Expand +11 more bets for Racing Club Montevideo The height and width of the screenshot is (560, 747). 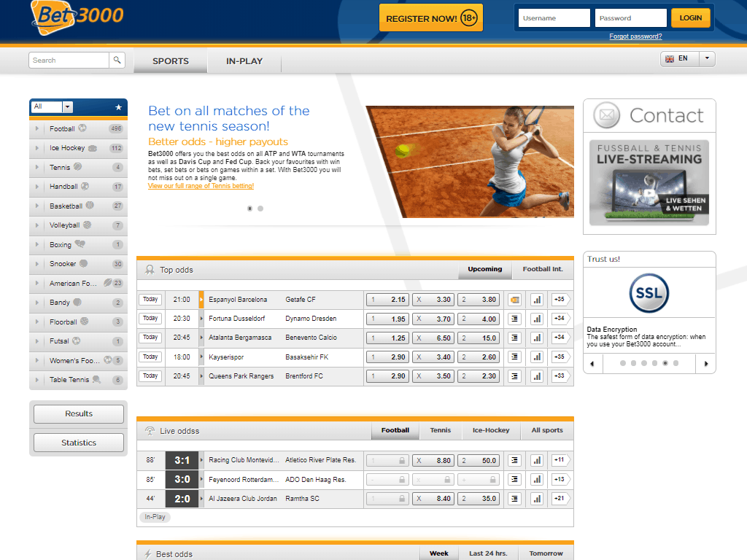(560, 460)
